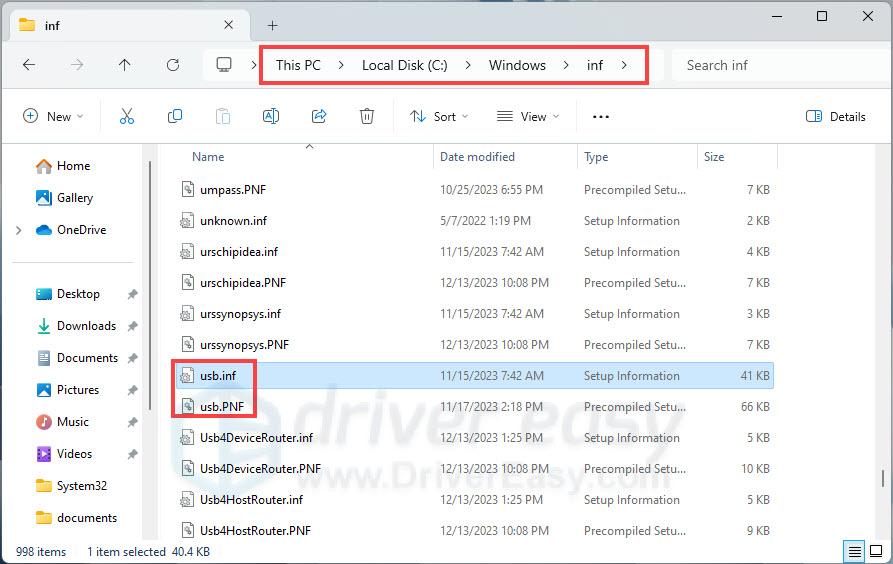Viewport: 893px width, 564px height.
Task: Refresh the current folder view
Action: [x=173, y=65]
